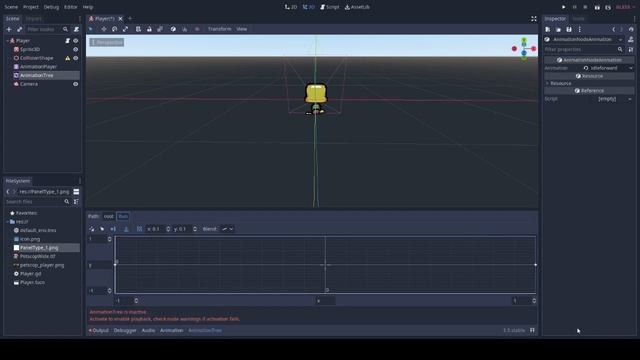Add a new node with the plus icon
This screenshot has width=640, height=360.
9,29
